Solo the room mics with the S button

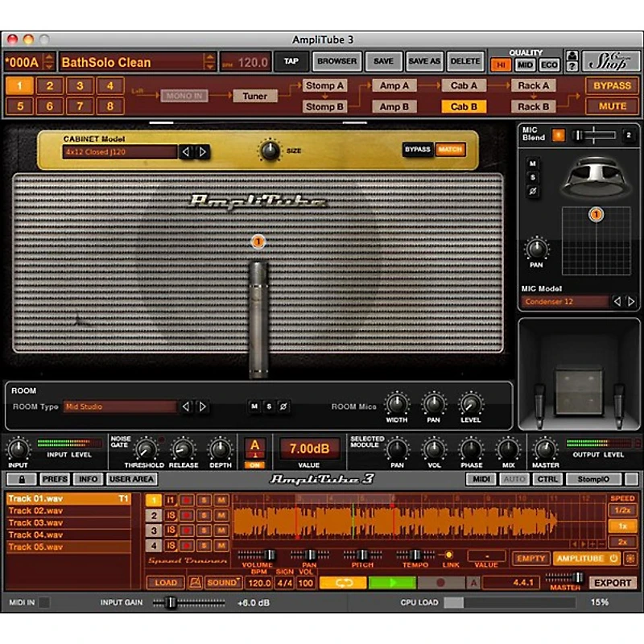coord(269,407)
